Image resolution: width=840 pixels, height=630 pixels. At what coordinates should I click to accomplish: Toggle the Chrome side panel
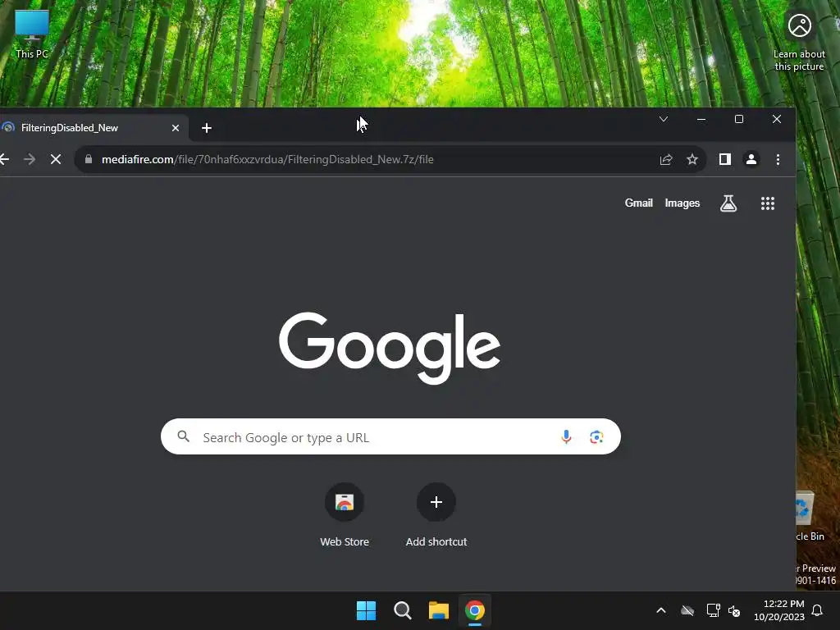click(725, 159)
